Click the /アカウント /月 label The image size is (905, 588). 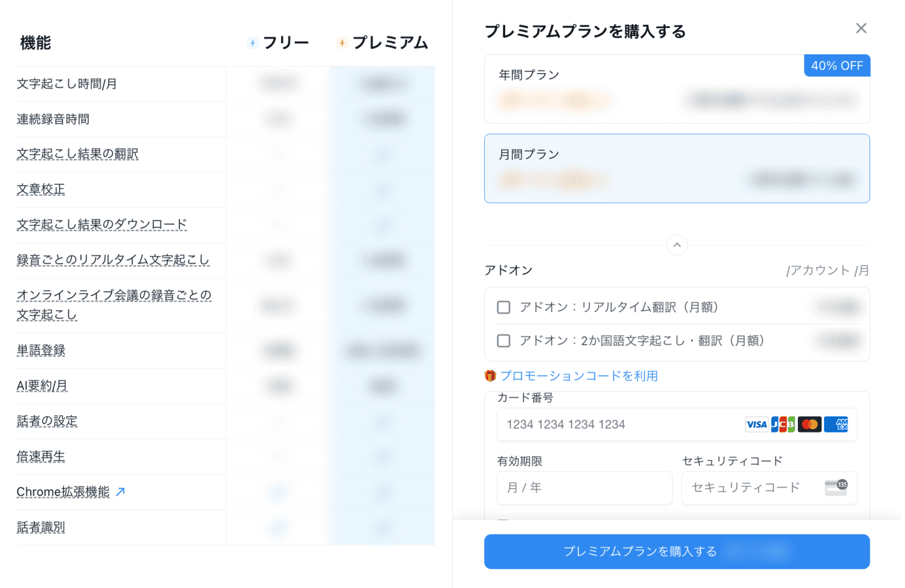827,270
